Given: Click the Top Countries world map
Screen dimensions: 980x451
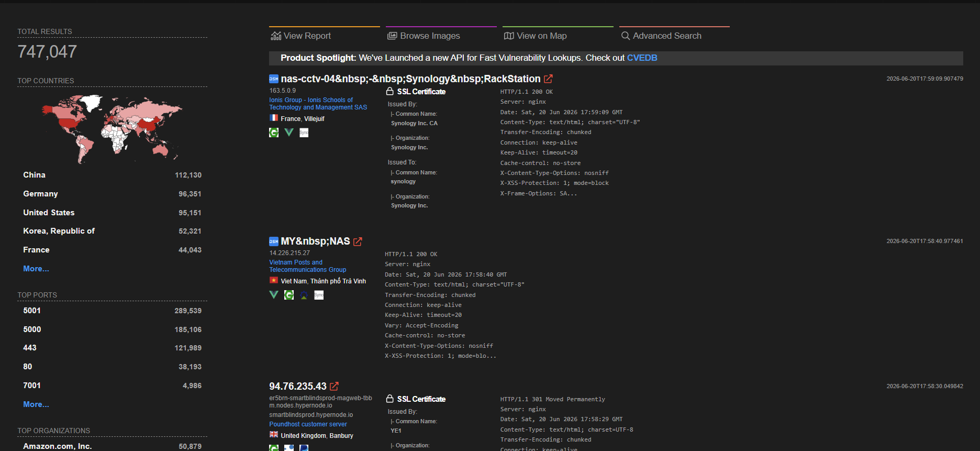Looking at the screenshot, I should tap(112, 128).
